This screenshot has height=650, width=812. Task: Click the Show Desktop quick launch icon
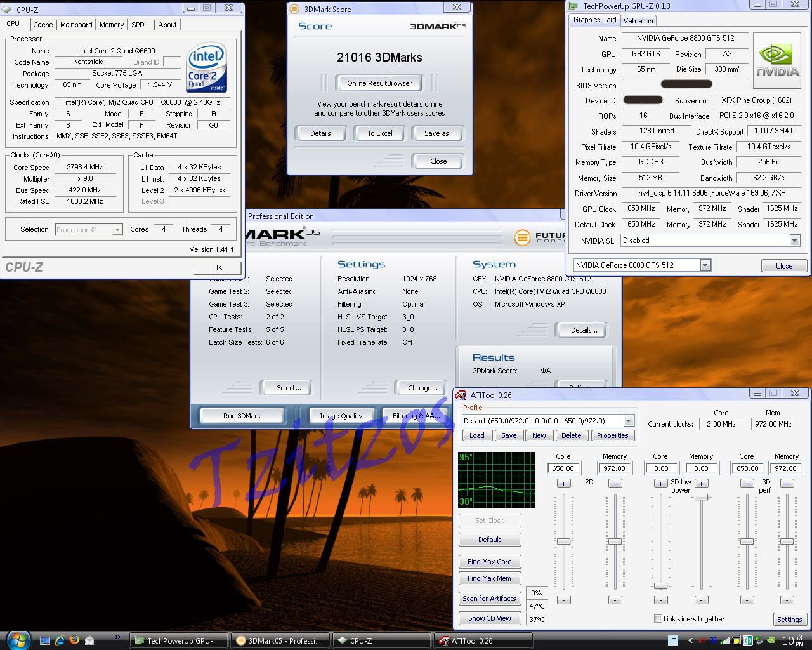coord(45,640)
